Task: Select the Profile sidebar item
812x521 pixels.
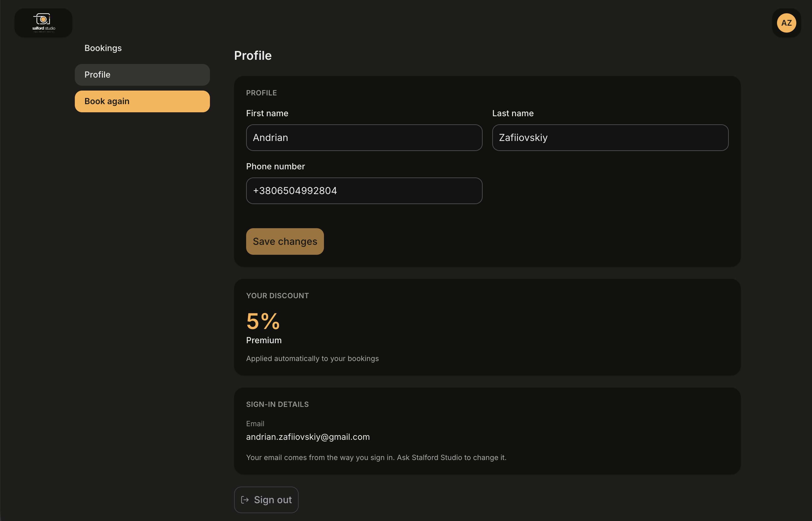Action: (x=142, y=75)
